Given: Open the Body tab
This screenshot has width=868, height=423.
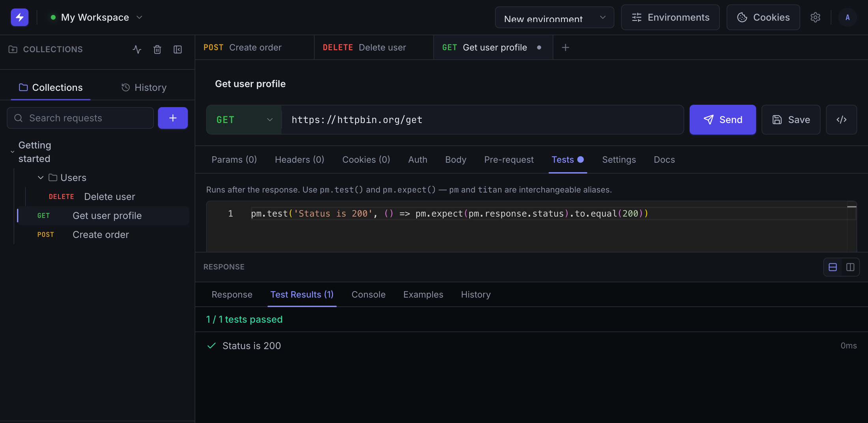Looking at the screenshot, I should point(456,159).
